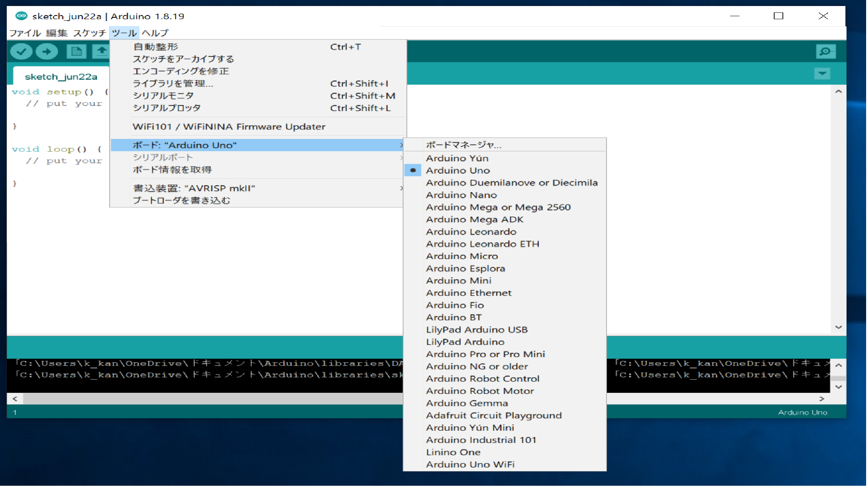868x488 pixels.
Task: Click the Arduino logo in title bar
Action: coord(21,16)
